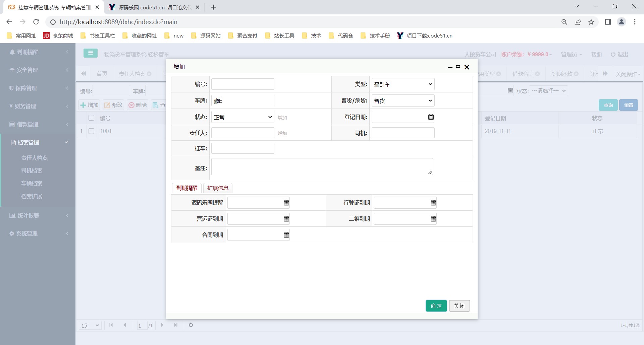Open 司机档案 in the sidebar
Screen dimensions: 644x345
point(32,170)
